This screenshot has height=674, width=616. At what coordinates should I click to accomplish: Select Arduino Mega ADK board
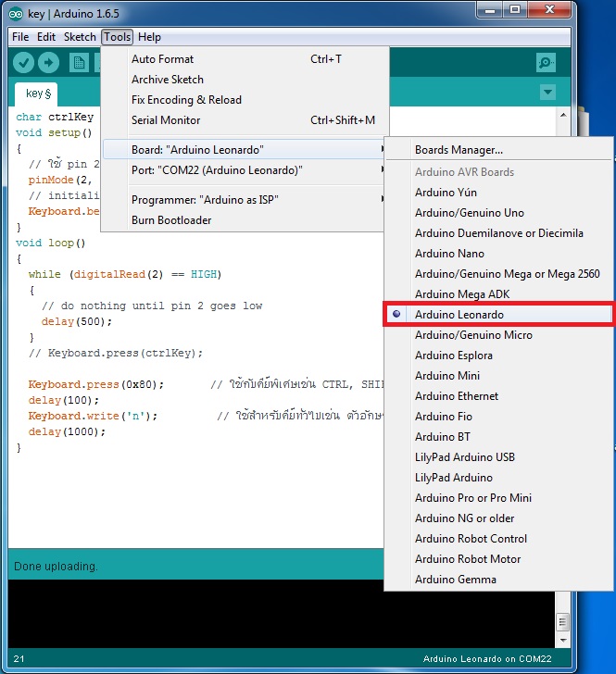(x=498, y=294)
